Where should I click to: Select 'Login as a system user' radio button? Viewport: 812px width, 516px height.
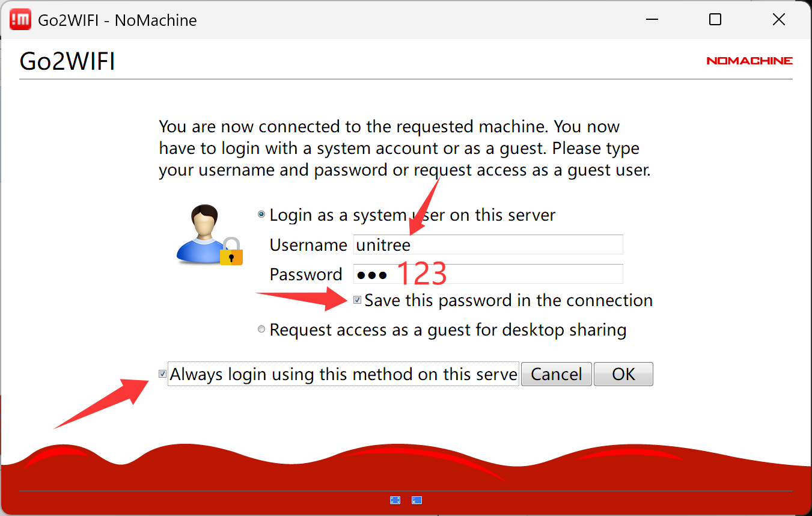coord(261,215)
